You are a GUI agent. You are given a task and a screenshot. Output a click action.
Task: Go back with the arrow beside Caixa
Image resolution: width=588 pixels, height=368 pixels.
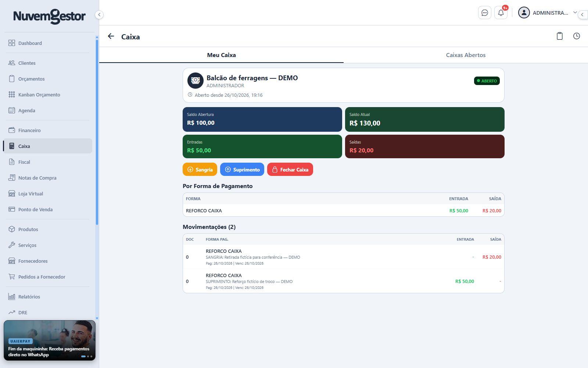(111, 36)
